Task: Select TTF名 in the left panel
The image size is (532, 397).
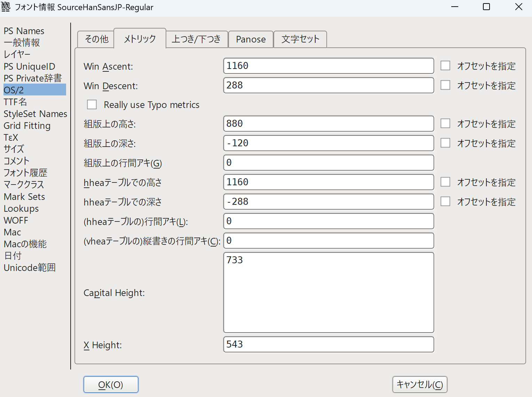Action: tap(15, 102)
